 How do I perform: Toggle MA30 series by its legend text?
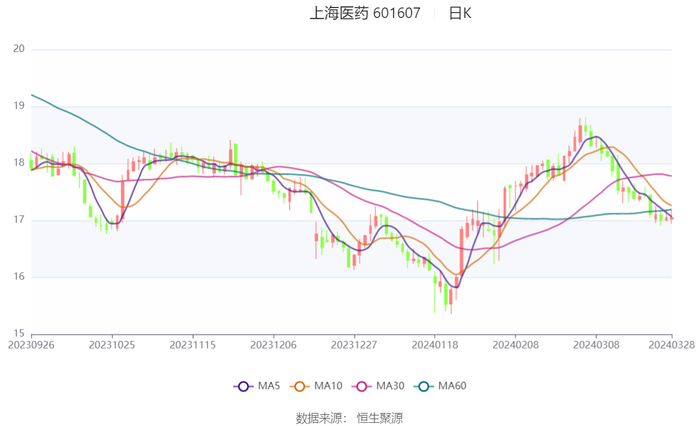[390, 386]
